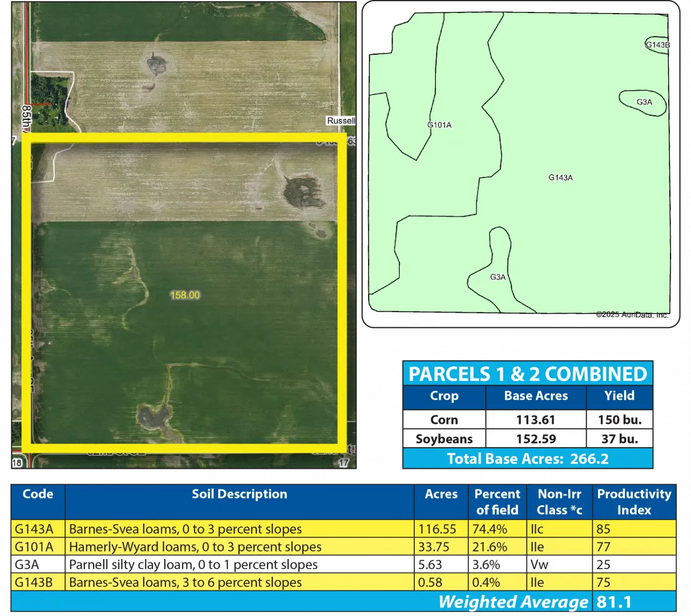Click the Russell label on the aerial map
This screenshot has height=616, width=691.
point(341,121)
